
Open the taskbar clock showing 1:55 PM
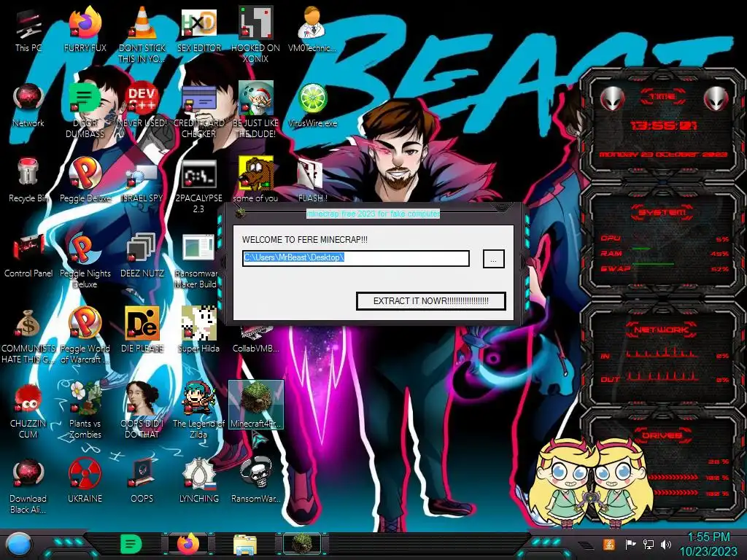point(708,544)
